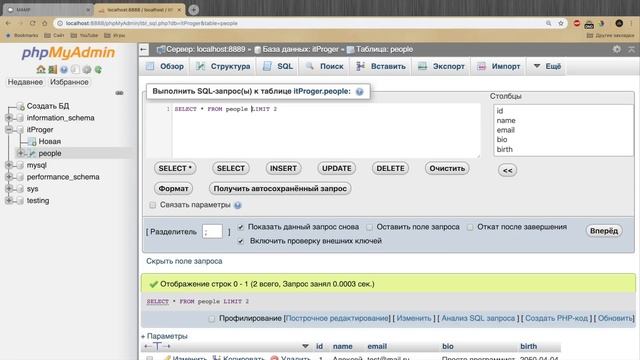Open new browser tab plus button
The height and width of the screenshot is (360, 640).
click(194, 9)
